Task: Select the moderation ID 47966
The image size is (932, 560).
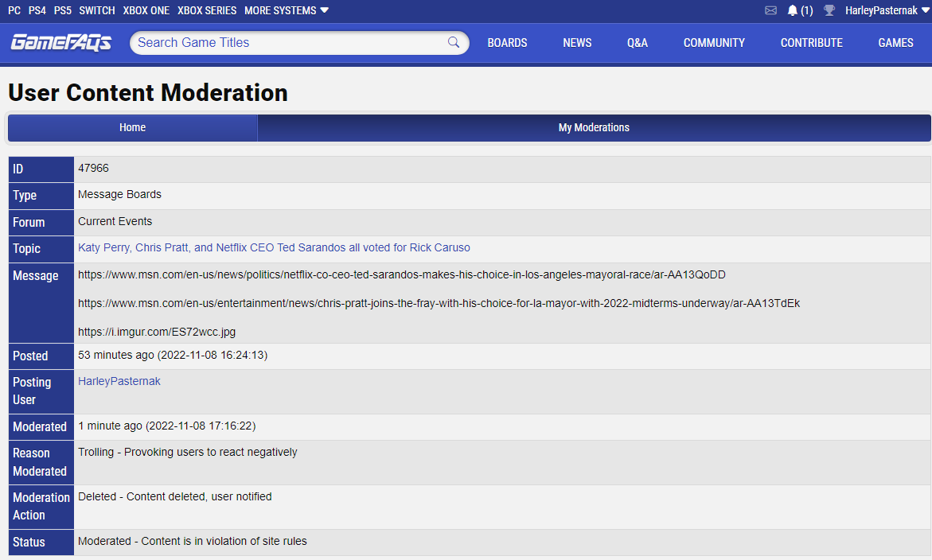Action: click(x=93, y=168)
